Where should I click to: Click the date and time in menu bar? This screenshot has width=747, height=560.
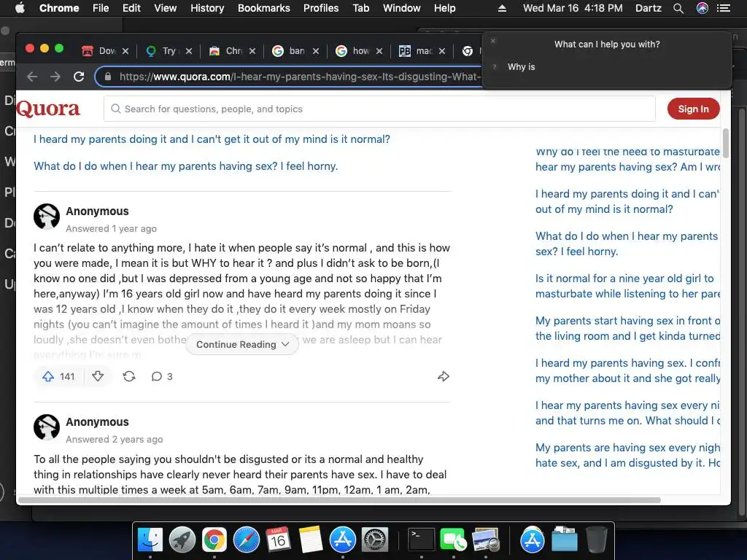573,8
